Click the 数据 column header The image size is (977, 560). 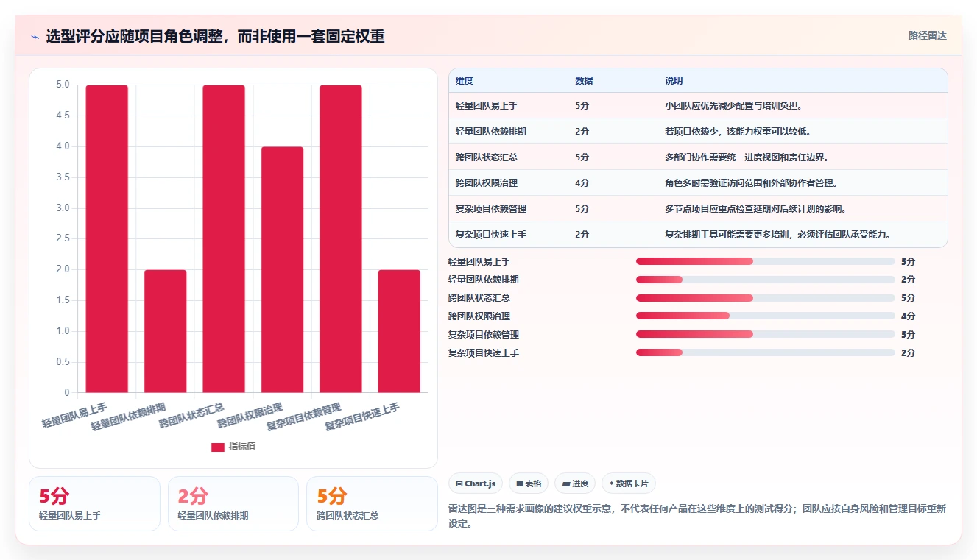584,80
